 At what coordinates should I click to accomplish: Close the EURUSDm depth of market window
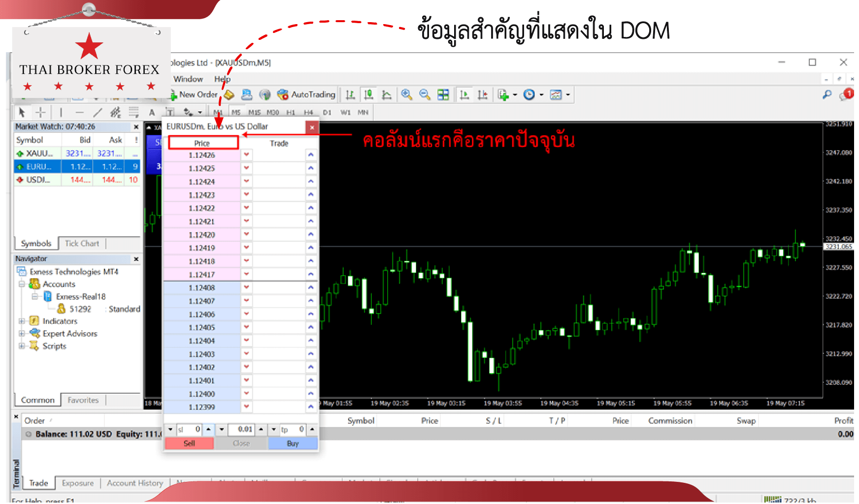[x=312, y=127]
